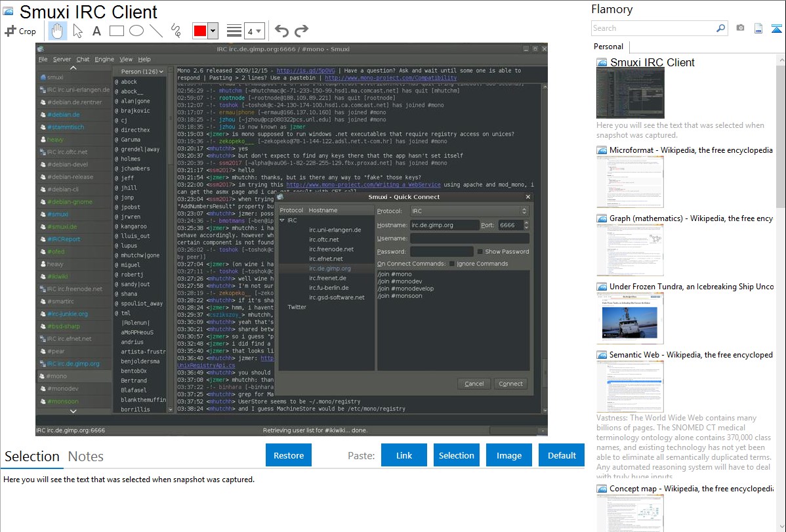Click the redo arrow
Screen dimensions: 786x532
tap(301, 31)
